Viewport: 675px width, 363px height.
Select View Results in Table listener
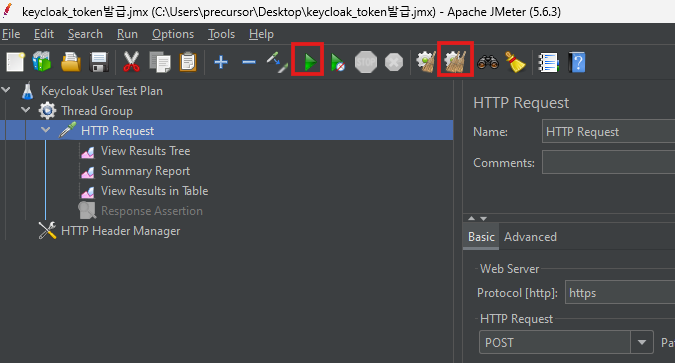pyautogui.click(x=155, y=191)
